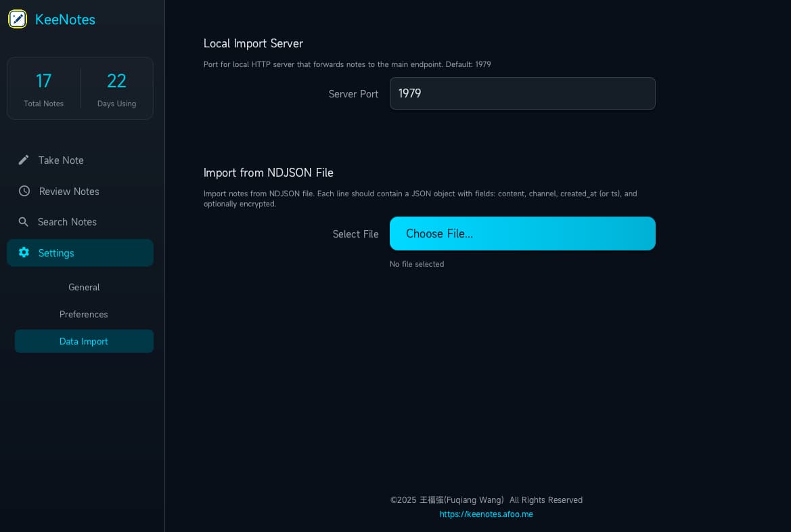Collapse the Settings sidebar section
Viewport: 791px width, 532px height.
(80, 252)
